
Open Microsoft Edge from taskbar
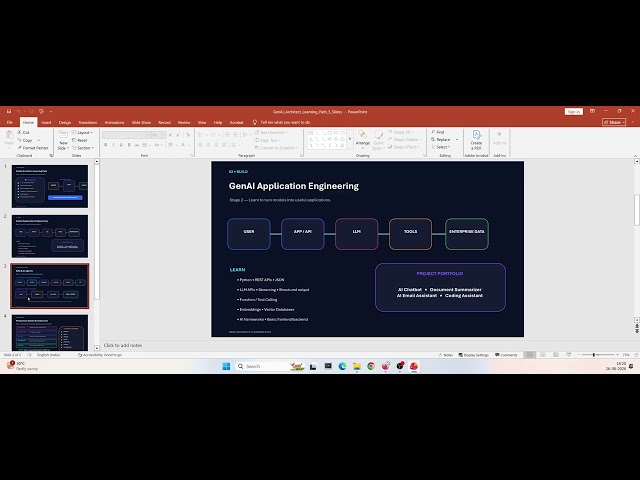342,366
